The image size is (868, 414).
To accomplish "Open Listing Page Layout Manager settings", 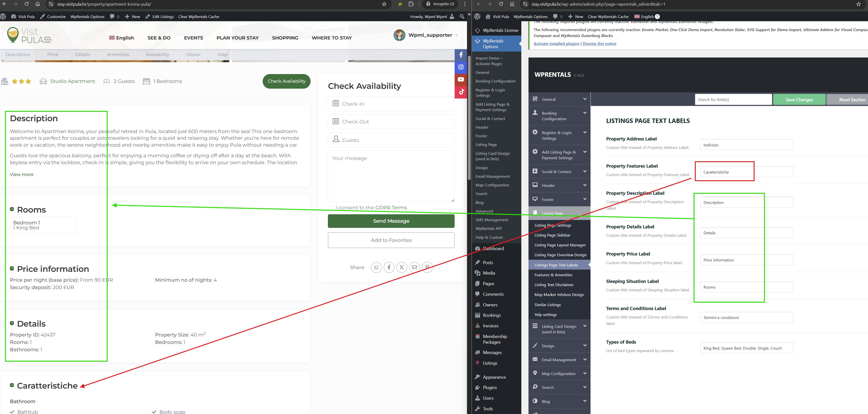I will tap(560, 245).
